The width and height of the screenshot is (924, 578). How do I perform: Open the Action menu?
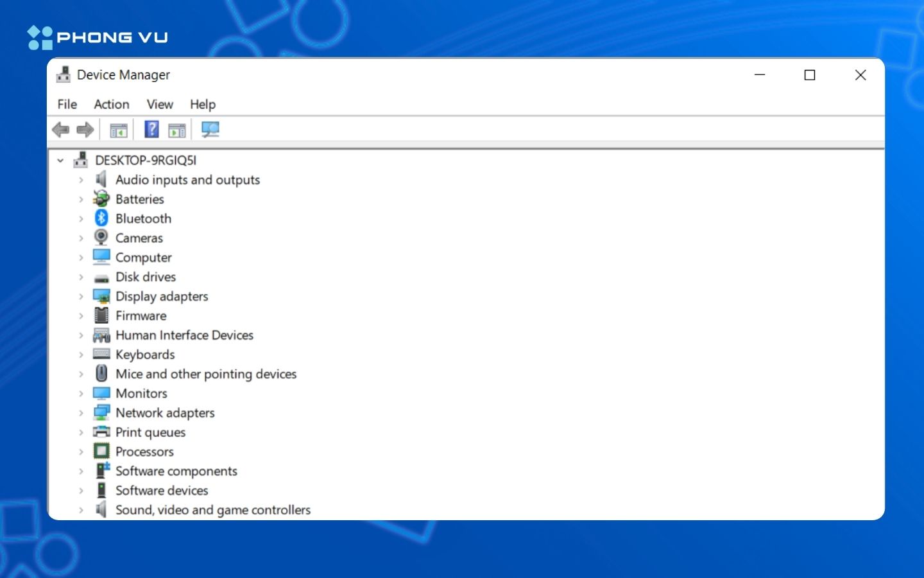pos(111,104)
